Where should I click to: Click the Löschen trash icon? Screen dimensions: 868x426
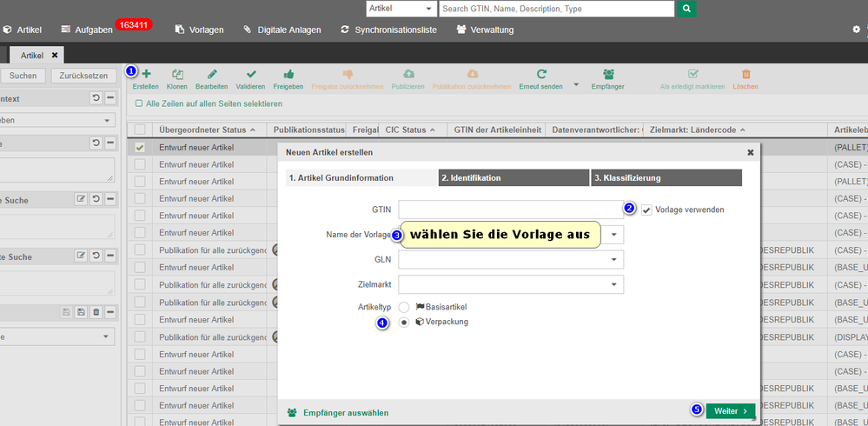pyautogui.click(x=745, y=74)
